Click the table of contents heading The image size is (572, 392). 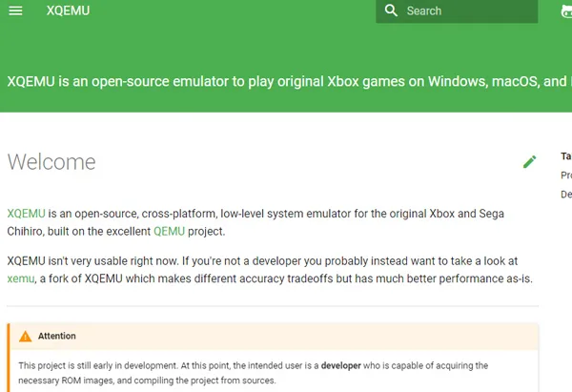pos(566,156)
